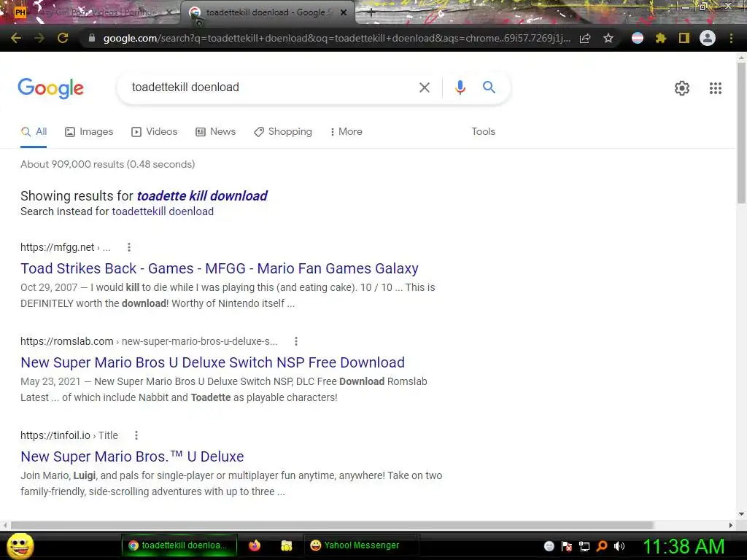
Task: Bookmark this page with the star icon
Action: coord(608,38)
